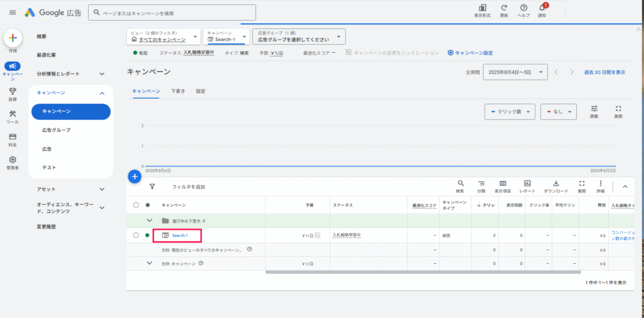Expand the 合計: キャンペーン row chevron

(150, 263)
